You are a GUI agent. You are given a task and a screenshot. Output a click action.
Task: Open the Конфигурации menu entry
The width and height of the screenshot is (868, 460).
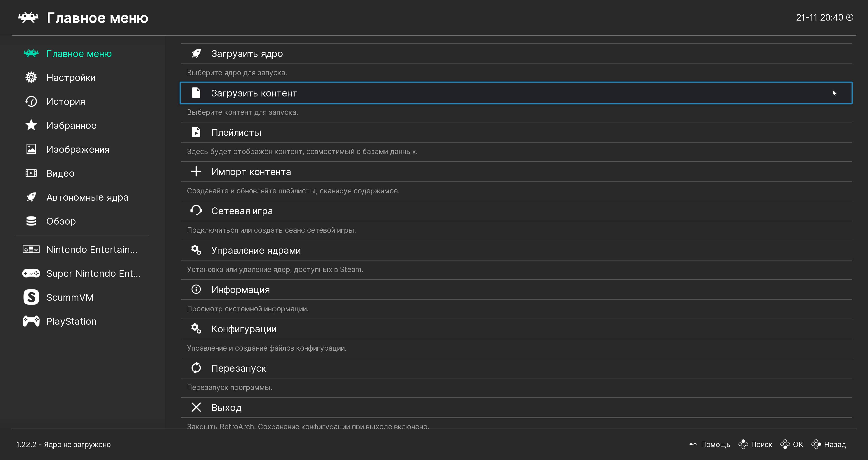(244, 329)
